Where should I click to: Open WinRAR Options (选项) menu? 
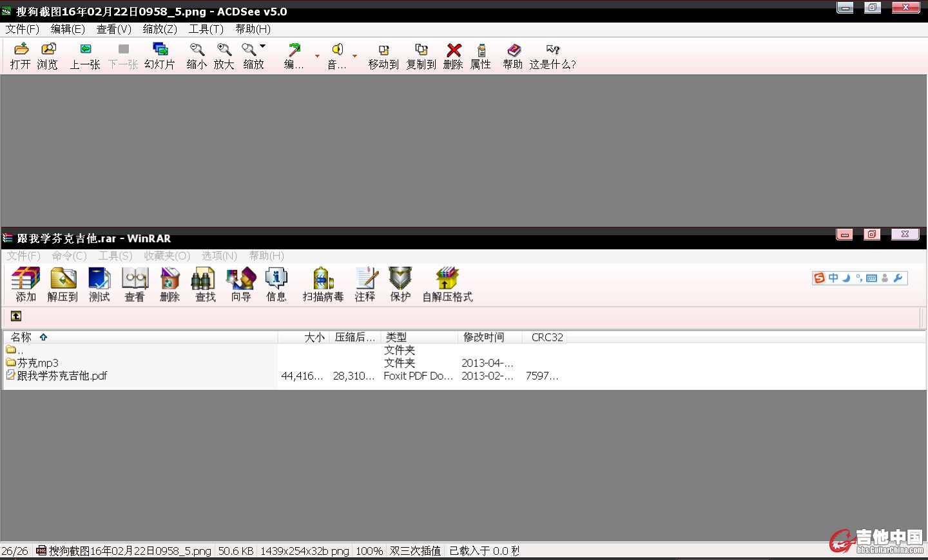(220, 256)
